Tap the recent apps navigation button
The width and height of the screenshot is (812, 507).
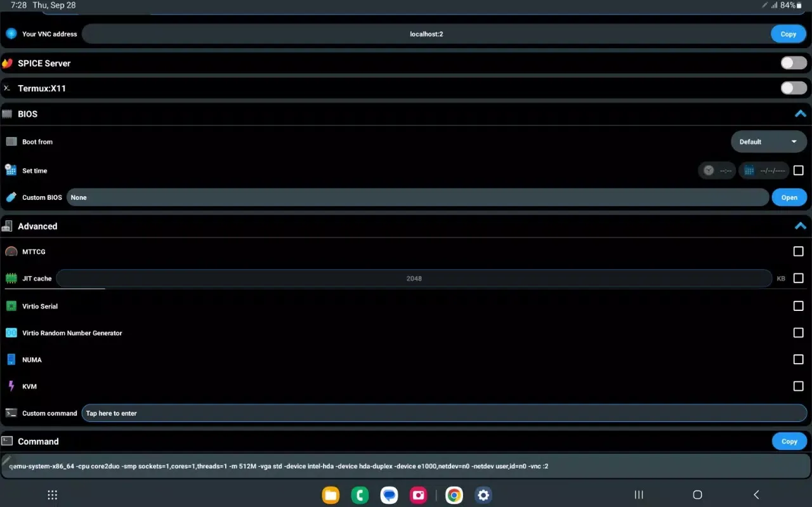tap(639, 495)
